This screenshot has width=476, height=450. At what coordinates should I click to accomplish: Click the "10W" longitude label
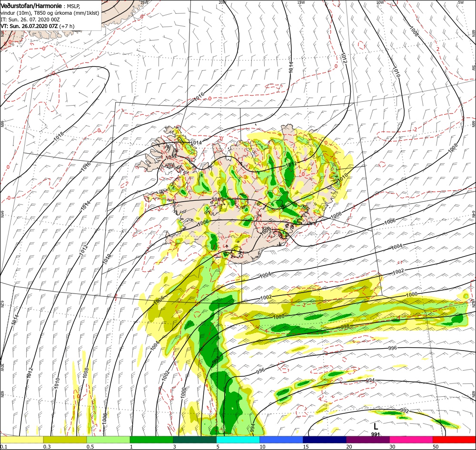(380, 2)
